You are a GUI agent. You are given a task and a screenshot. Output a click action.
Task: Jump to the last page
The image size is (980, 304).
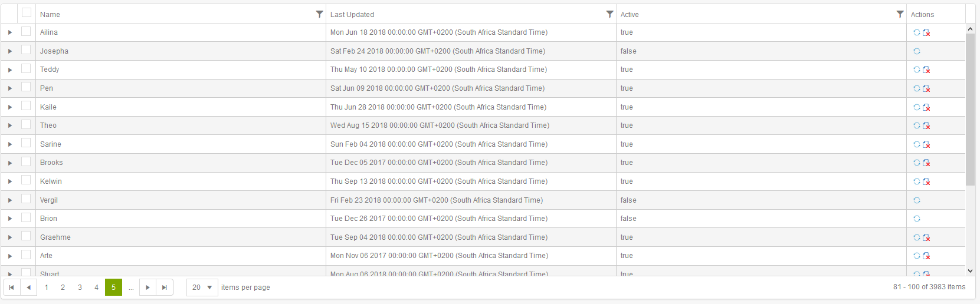pyautogui.click(x=165, y=288)
